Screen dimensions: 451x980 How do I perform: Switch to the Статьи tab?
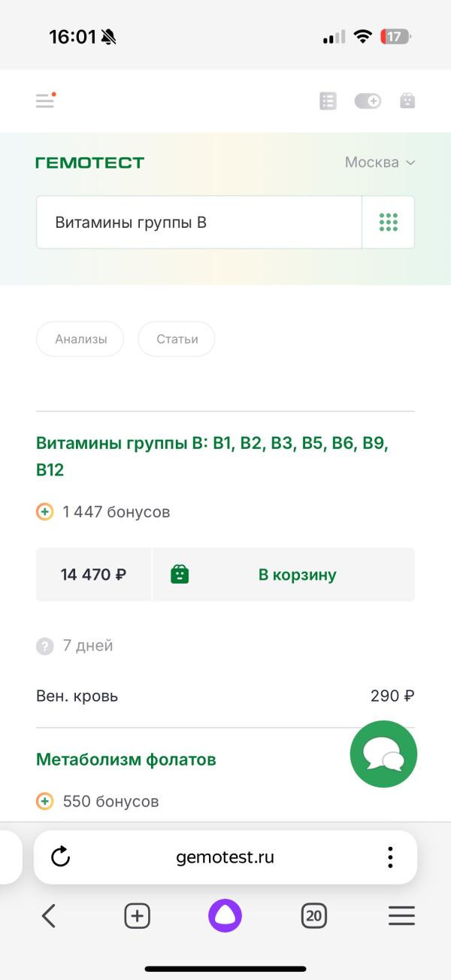[x=177, y=339]
